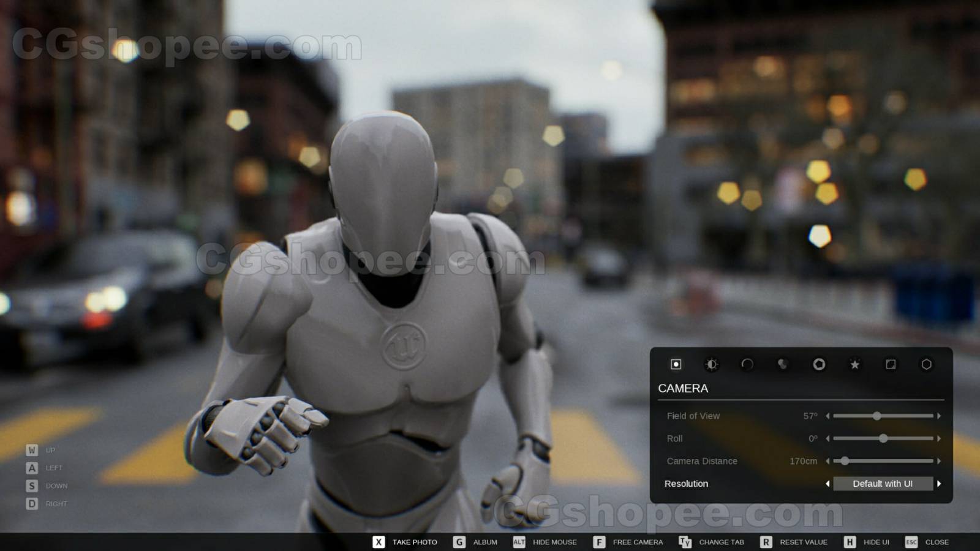Open the overlapping color circles tab
The width and height of the screenshot is (980, 551).
click(x=783, y=364)
